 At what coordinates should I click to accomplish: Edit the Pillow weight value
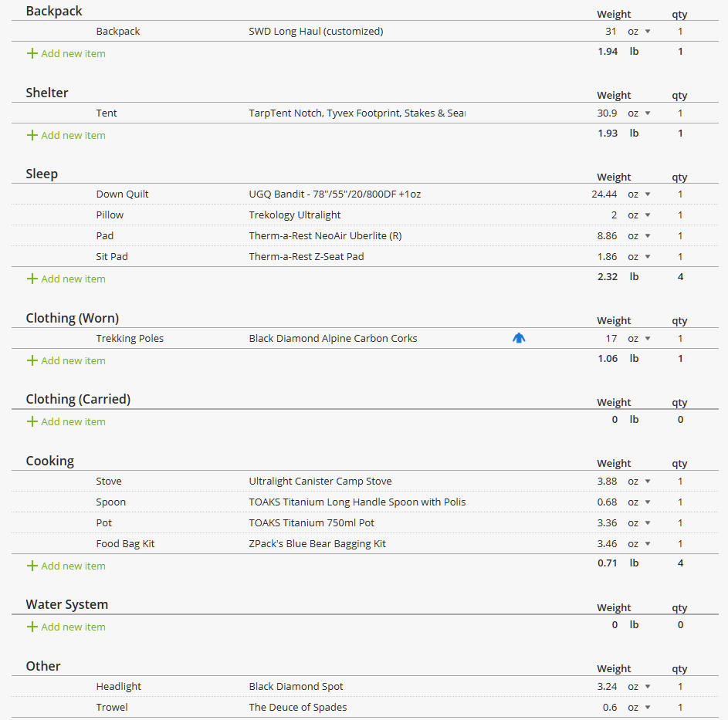604,215
